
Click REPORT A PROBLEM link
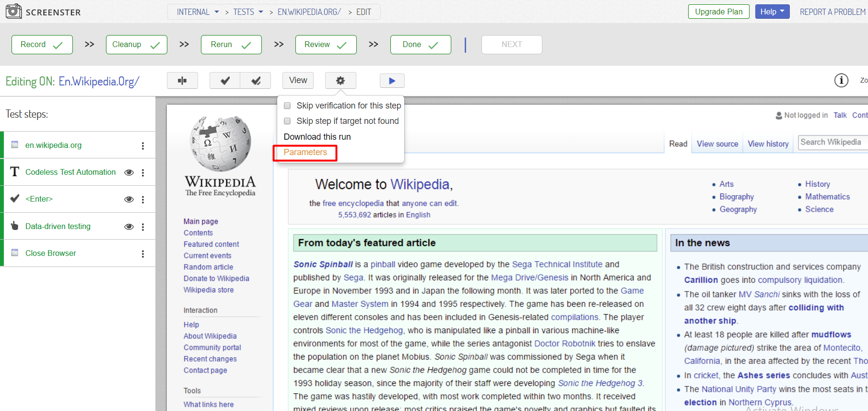(x=833, y=12)
